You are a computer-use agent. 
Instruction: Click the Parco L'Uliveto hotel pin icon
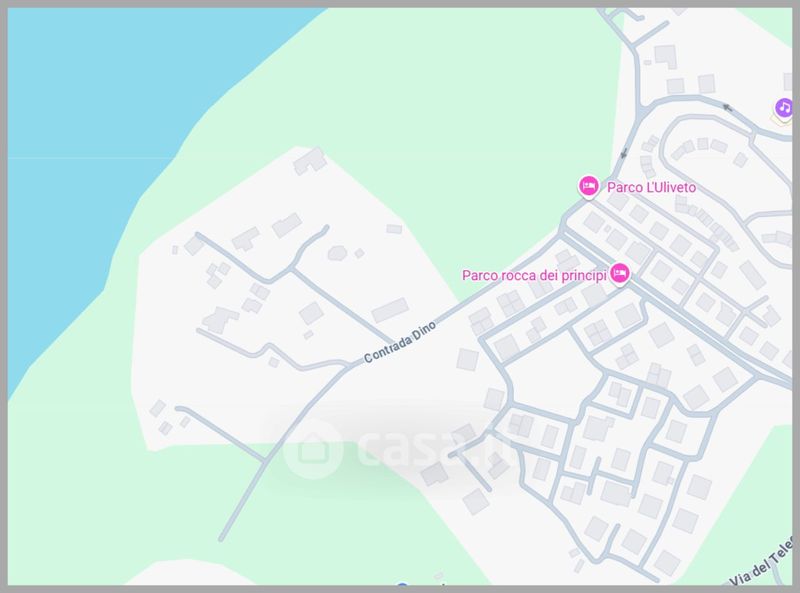[588, 186]
